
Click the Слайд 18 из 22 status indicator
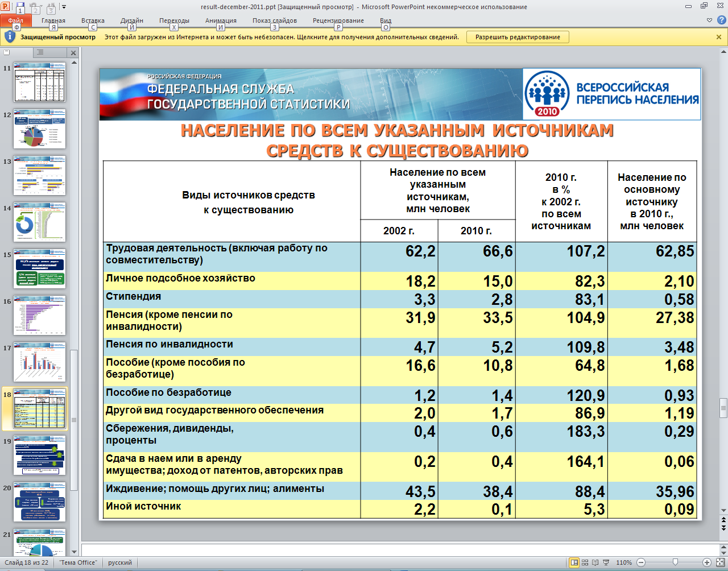(x=27, y=562)
